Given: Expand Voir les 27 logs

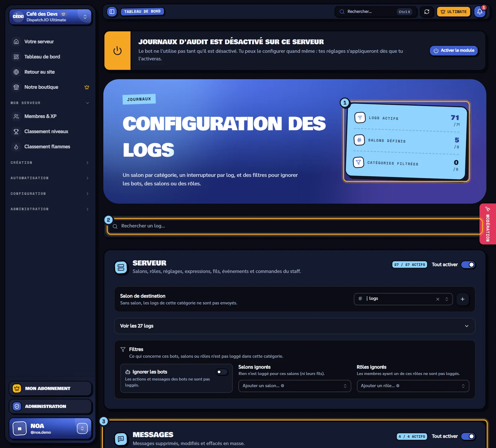Looking at the screenshot, I should coord(294,326).
